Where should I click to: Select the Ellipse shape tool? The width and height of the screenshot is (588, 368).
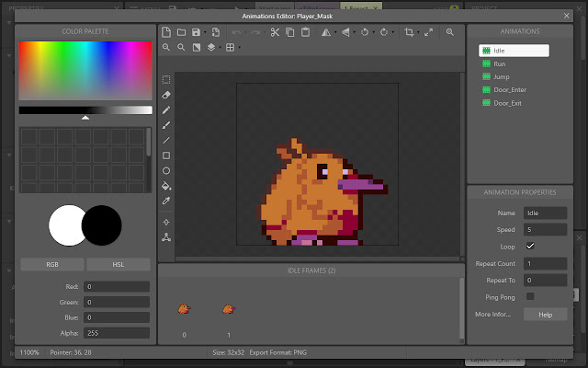coord(166,171)
